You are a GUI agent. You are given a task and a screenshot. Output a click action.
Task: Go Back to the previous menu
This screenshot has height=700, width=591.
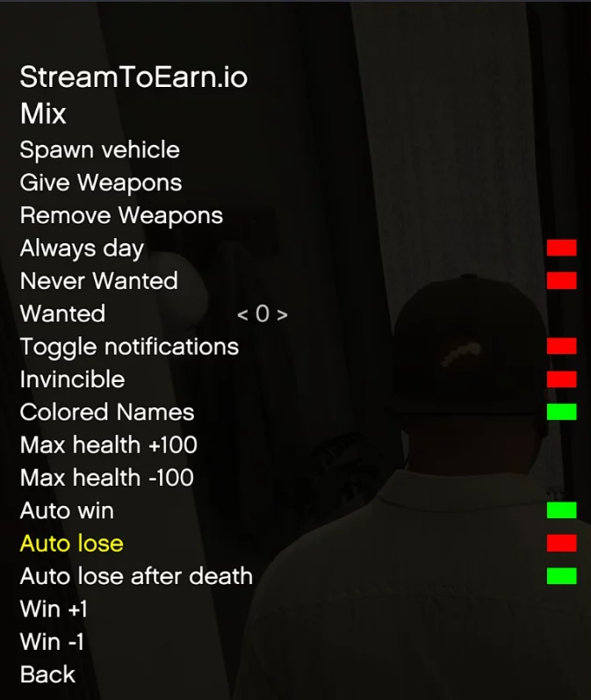[x=47, y=675]
